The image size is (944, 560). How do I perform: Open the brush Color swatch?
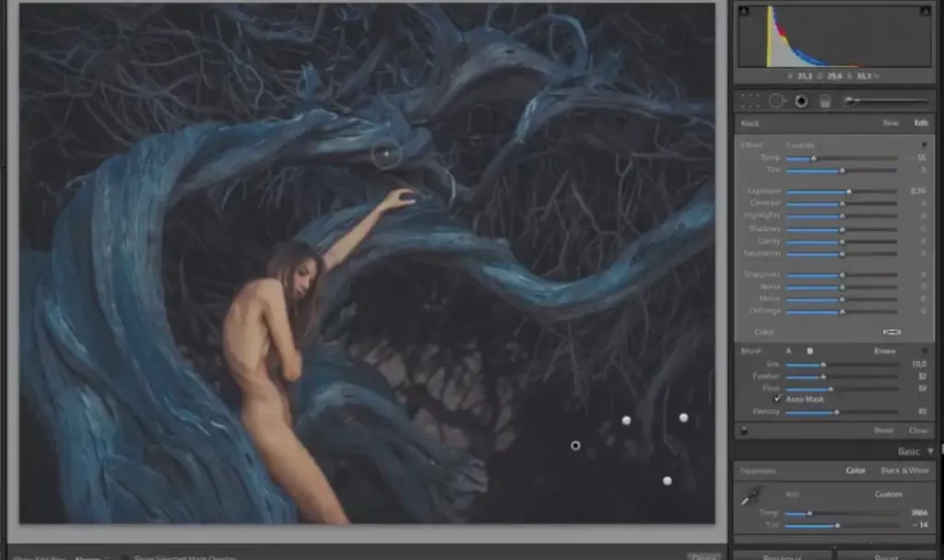click(x=891, y=332)
